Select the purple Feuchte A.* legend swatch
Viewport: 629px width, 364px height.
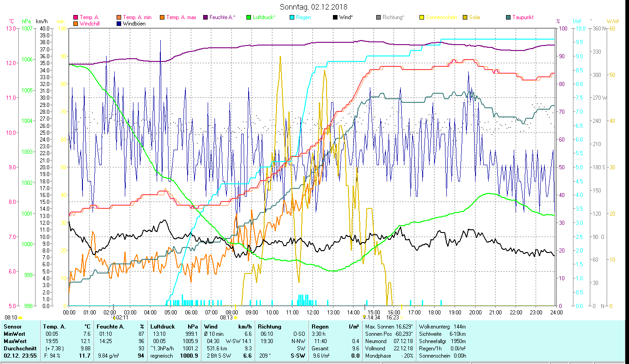point(205,18)
